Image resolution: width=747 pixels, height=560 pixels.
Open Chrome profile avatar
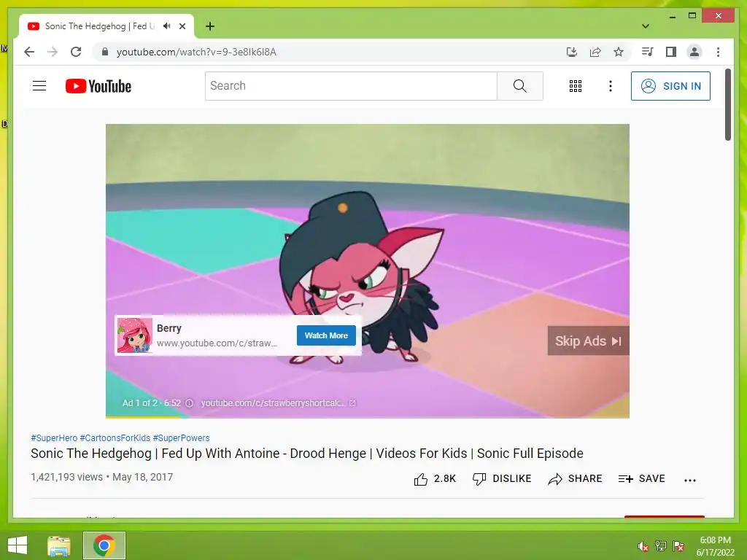694,52
